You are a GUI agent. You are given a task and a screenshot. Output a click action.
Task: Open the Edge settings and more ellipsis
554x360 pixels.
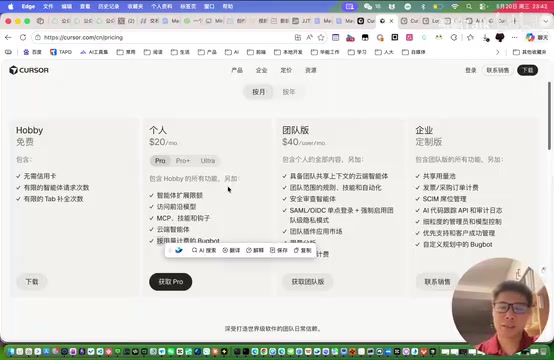(x=514, y=37)
